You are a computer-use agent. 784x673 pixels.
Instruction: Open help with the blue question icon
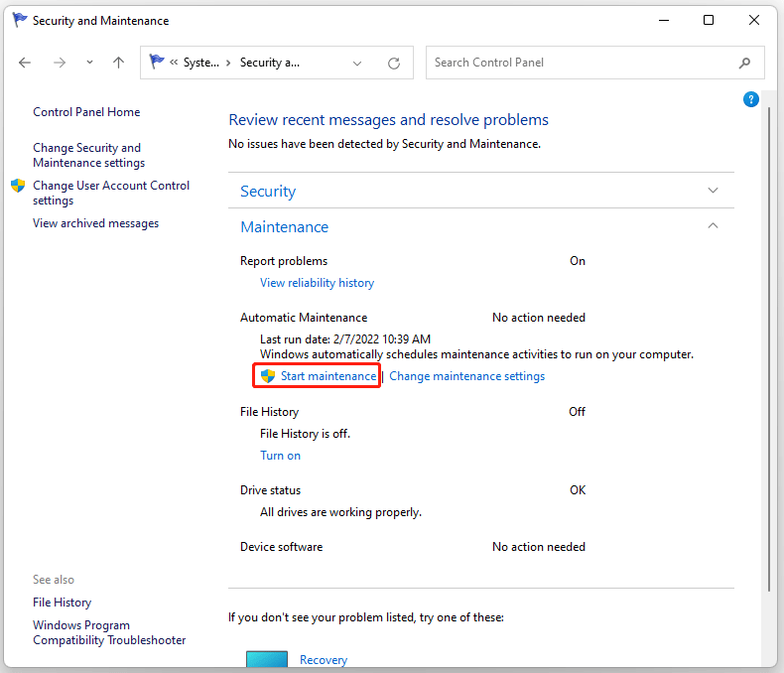pyautogui.click(x=750, y=99)
